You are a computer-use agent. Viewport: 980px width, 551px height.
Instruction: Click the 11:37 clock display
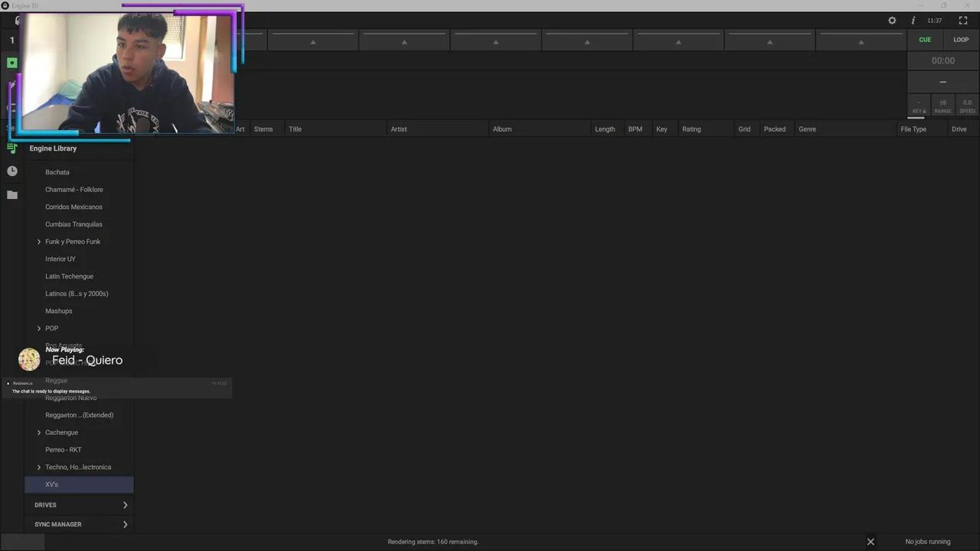935,21
